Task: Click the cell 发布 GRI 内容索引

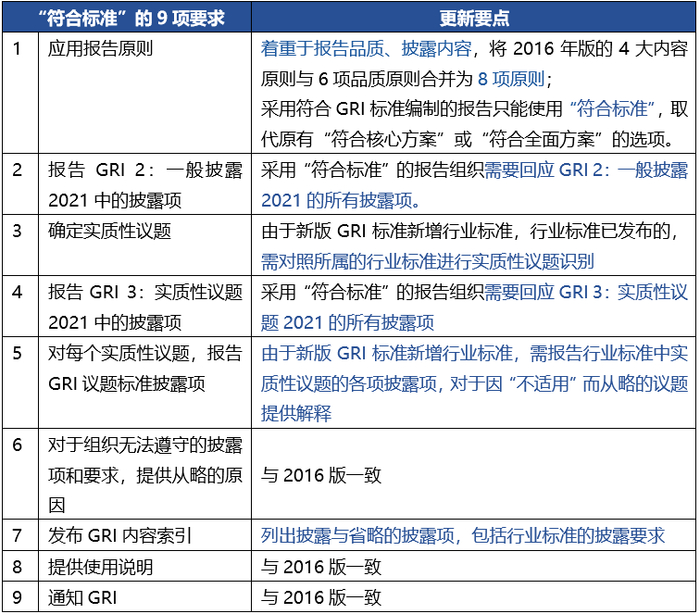Action: (x=145, y=535)
